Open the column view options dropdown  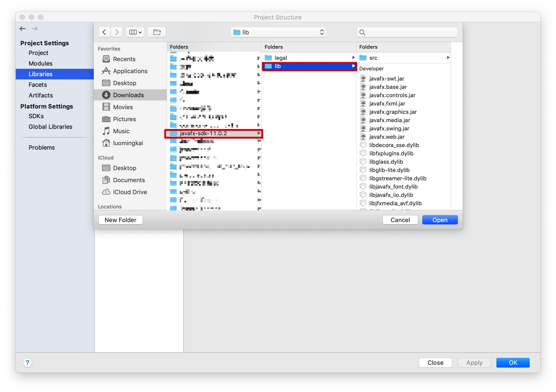click(135, 32)
